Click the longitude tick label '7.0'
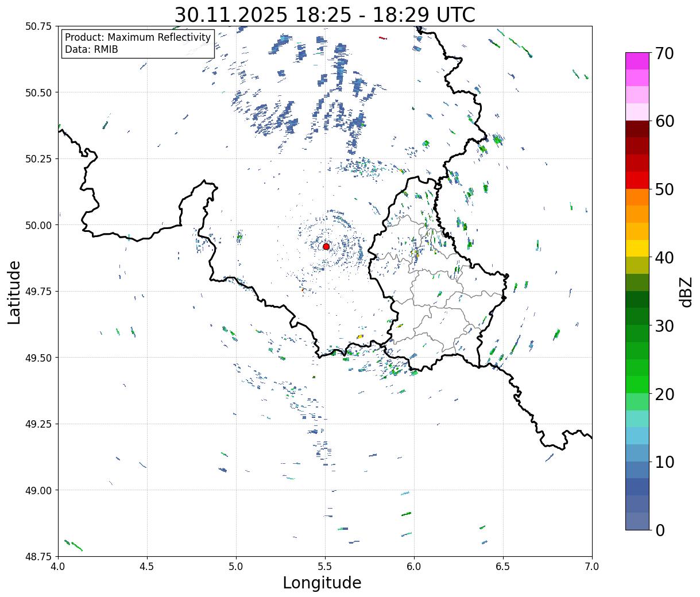Screen dimensions: 700x597 click(592, 567)
